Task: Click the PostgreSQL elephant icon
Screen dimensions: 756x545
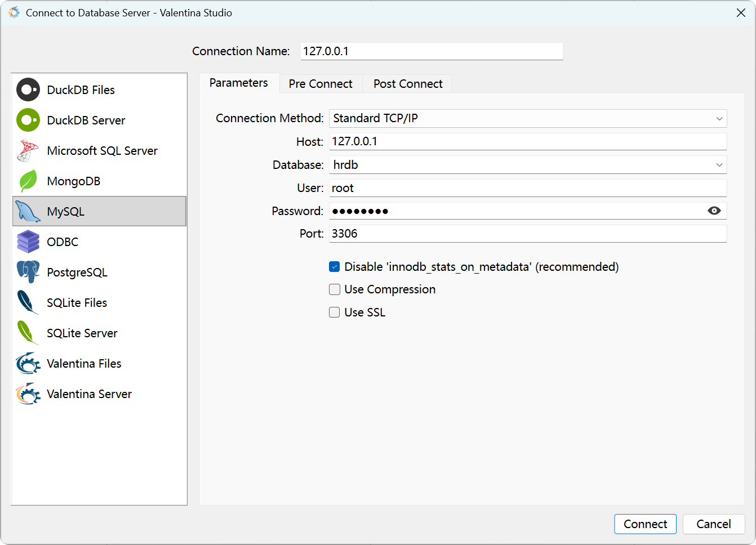Action: tap(28, 272)
